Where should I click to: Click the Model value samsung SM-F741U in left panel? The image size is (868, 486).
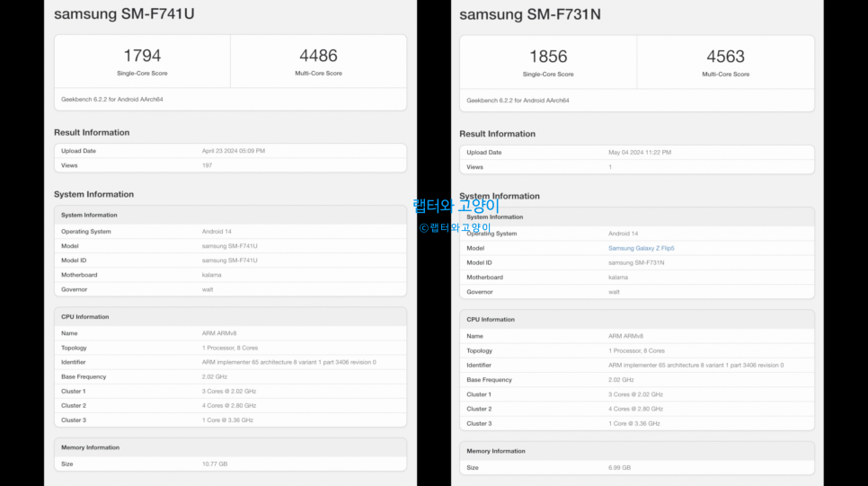(x=230, y=246)
